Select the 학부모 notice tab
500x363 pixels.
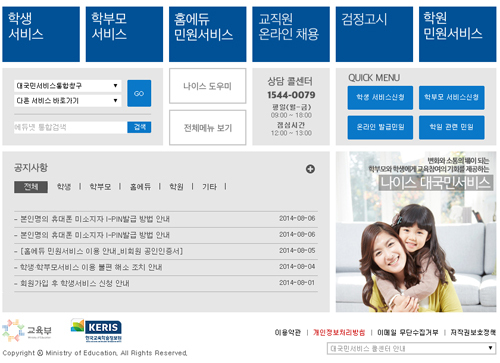click(100, 187)
